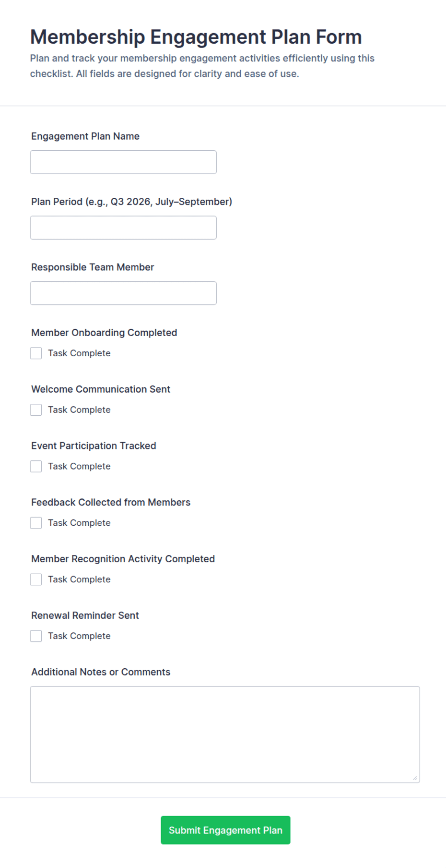Click the form description paragraph below the title

tap(202, 66)
